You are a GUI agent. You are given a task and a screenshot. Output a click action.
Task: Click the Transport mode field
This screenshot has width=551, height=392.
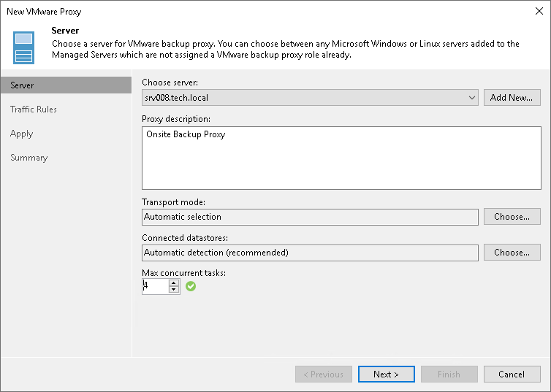311,217
